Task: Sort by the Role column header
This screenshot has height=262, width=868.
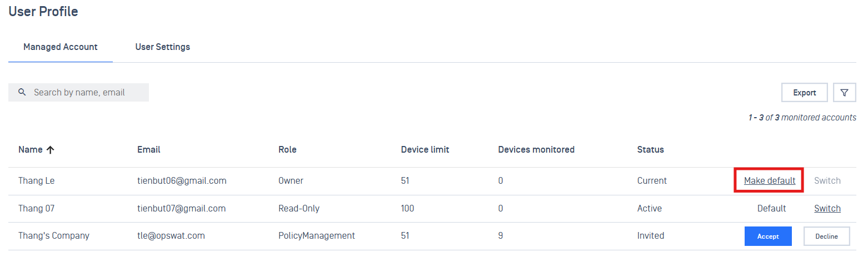Action: pyautogui.click(x=287, y=150)
